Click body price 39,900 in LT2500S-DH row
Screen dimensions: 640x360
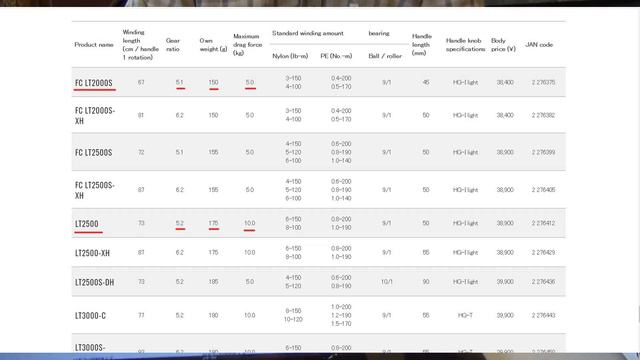pyautogui.click(x=505, y=282)
